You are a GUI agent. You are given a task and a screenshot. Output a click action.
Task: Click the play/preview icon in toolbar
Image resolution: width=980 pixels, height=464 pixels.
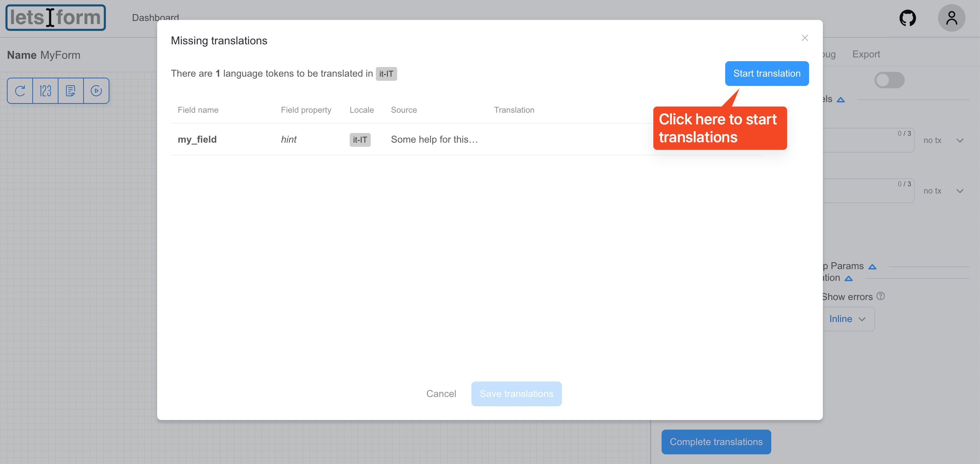(96, 89)
